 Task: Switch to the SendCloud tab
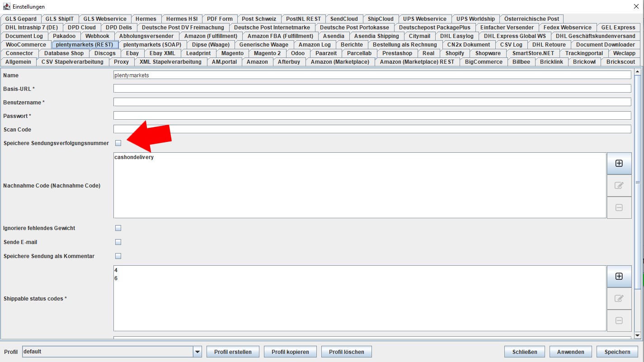(344, 19)
